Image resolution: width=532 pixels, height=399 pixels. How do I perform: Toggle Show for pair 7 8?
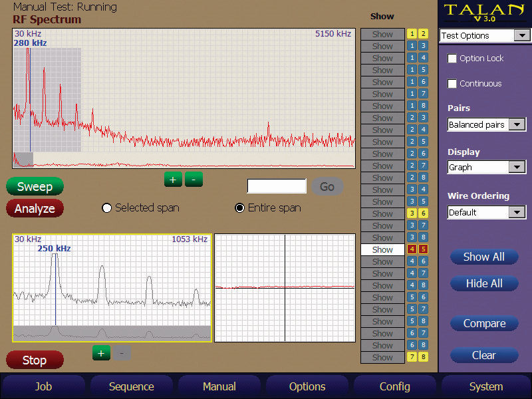(x=383, y=357)
